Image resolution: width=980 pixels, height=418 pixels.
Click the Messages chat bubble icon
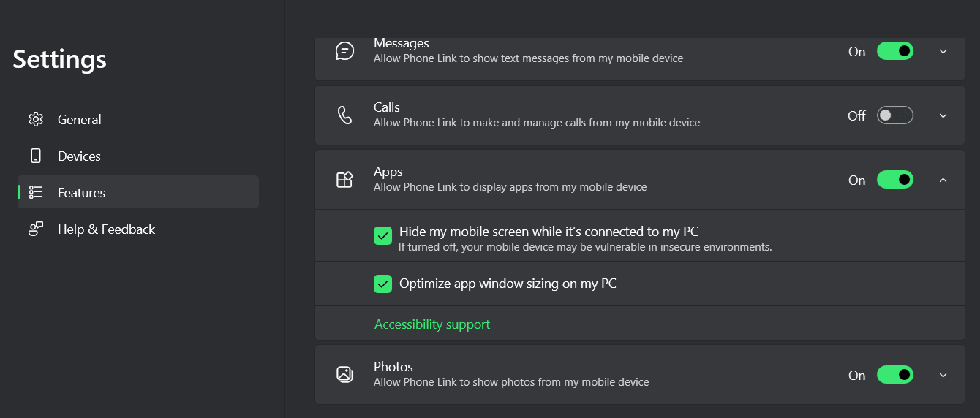[344, 51]
